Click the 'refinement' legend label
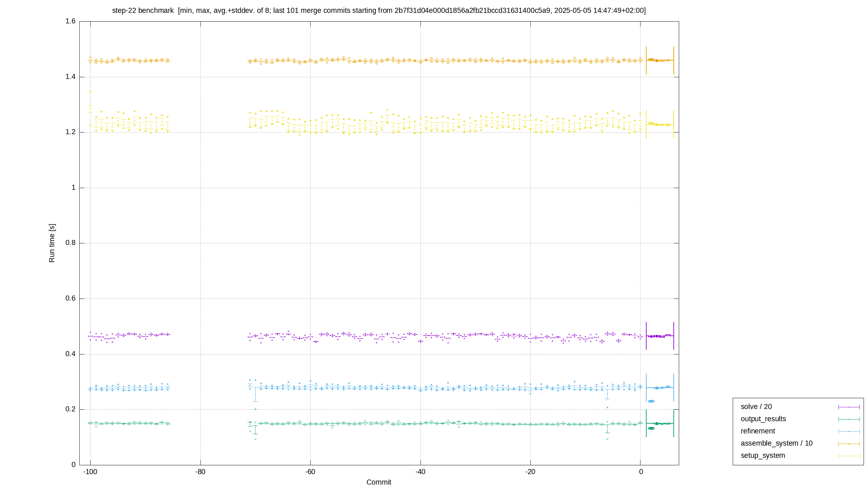Screen dimensions: 868x488 [758, 431]
